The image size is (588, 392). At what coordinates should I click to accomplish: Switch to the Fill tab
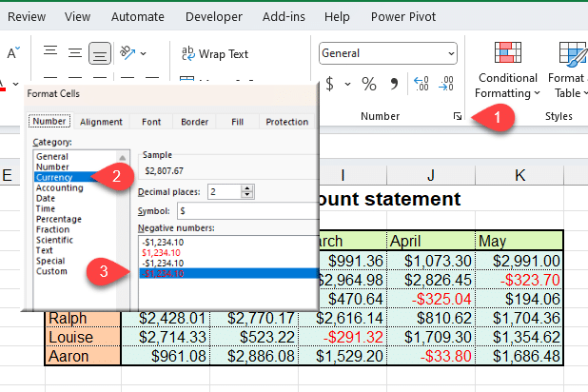coord(237,122)
